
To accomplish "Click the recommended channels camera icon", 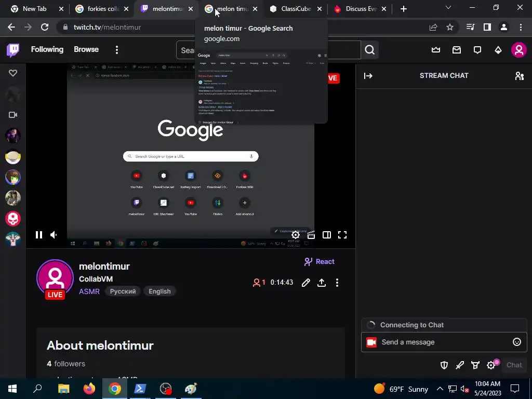I will (x=13, y=115).
